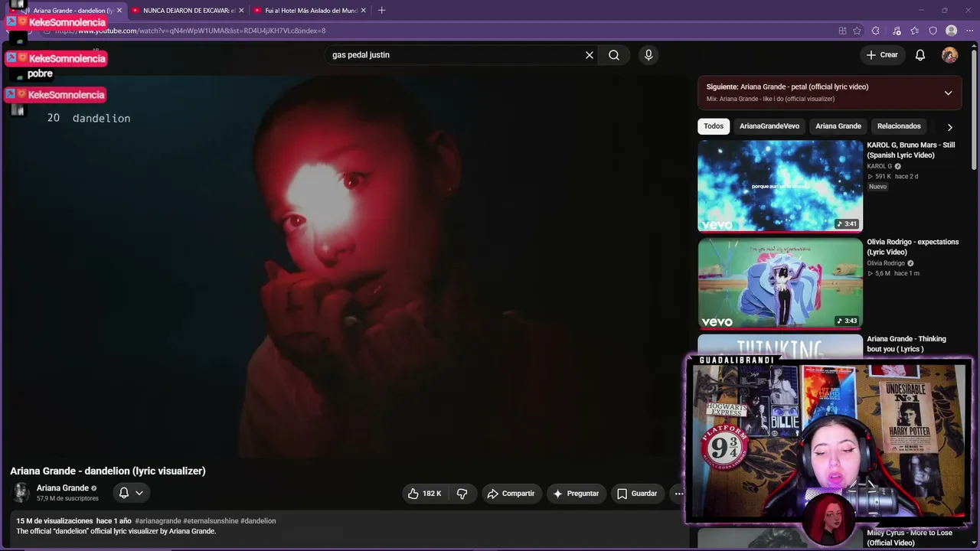Open the channel notification preferences dropdown
The image size is (980, 551).
pos(131,493)
